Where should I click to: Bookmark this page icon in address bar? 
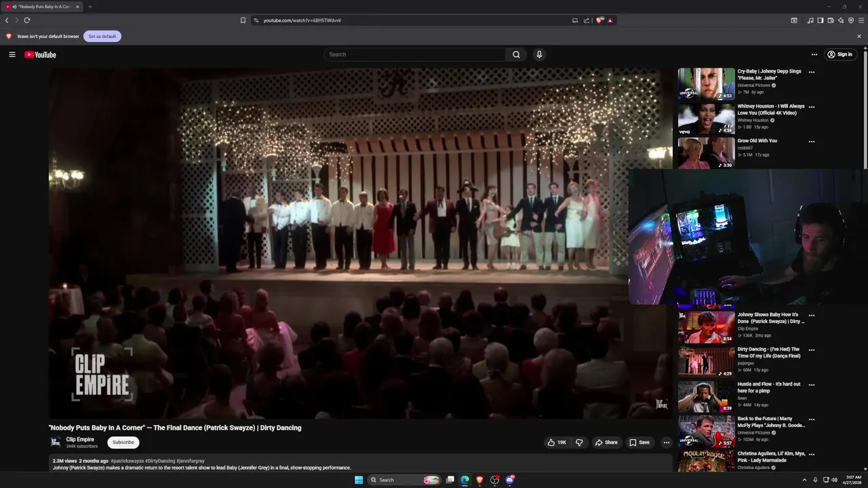pyautogui.click(x=243, y=20)
